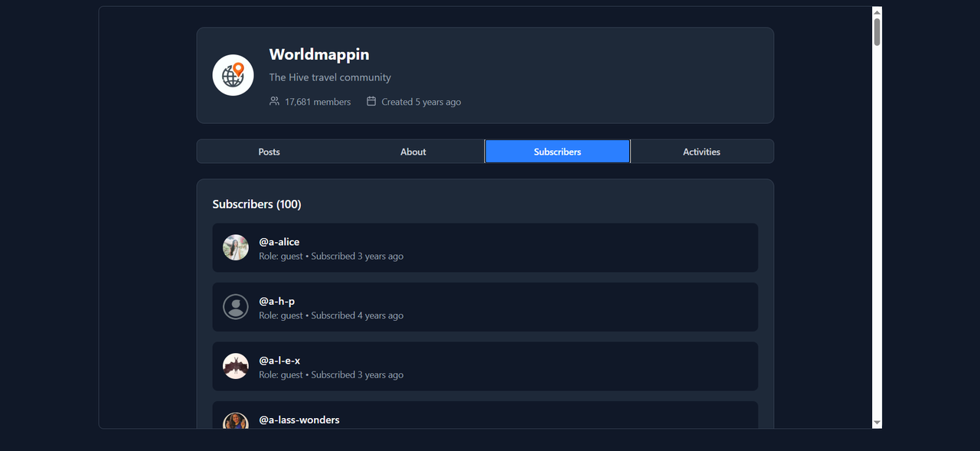This screenshot has height=451, width=980.
Task: Go to the Activities tab
Action: click(701, 152)
